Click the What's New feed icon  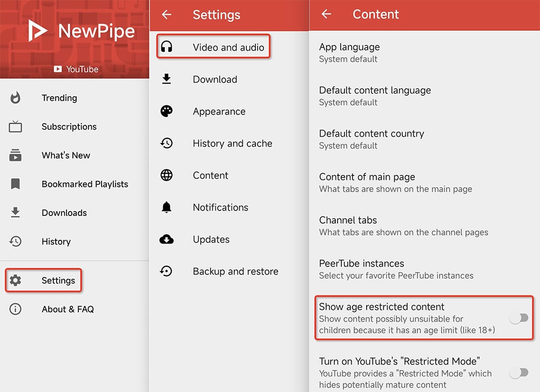pyautogui.click(x=15, y=156)
